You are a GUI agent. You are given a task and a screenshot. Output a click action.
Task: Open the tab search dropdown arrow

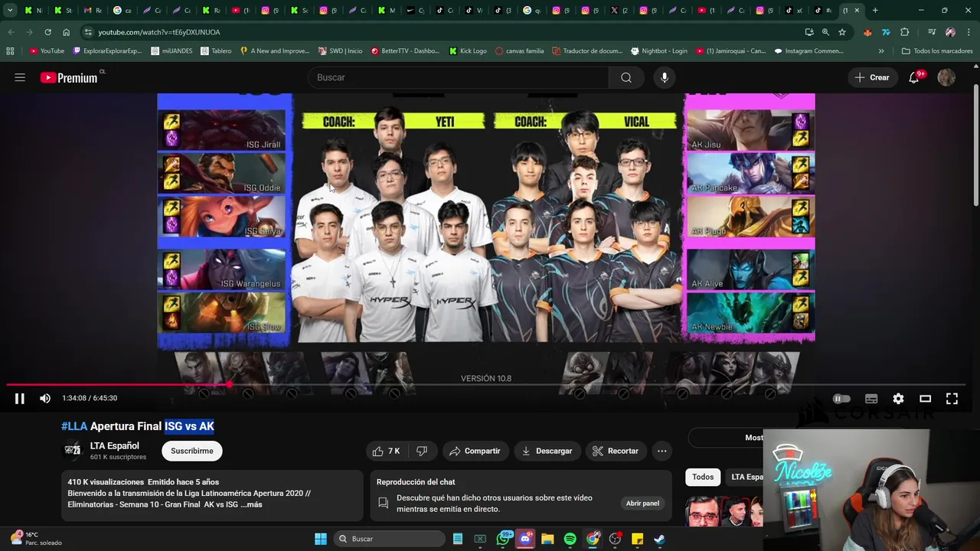point(10,11)
